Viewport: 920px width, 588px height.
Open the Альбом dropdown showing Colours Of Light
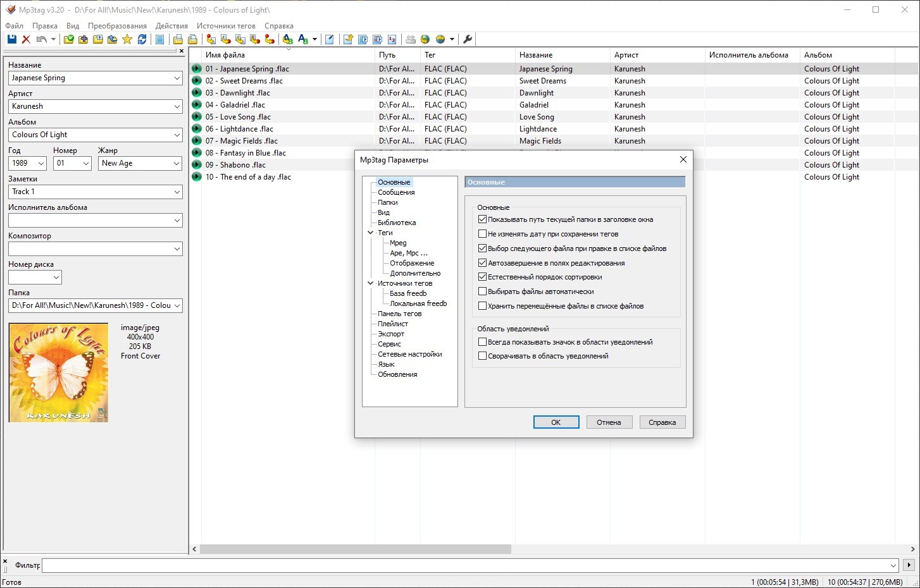click(177, 135)
